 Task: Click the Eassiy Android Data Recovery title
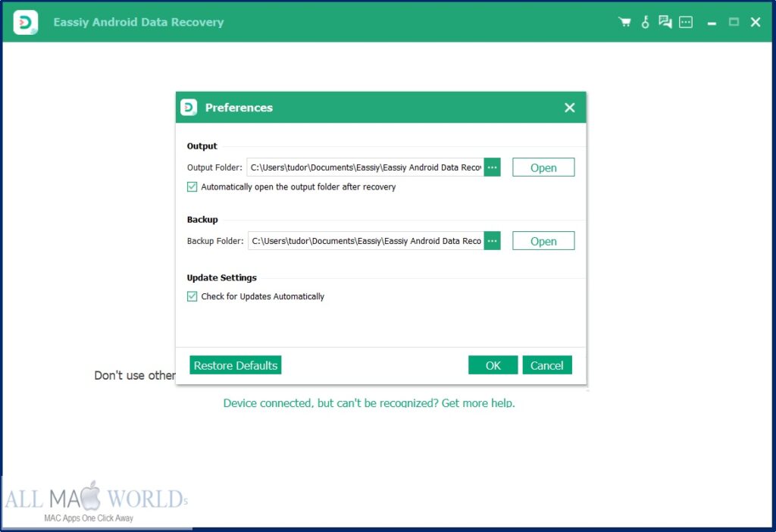(x=139, y=22)
